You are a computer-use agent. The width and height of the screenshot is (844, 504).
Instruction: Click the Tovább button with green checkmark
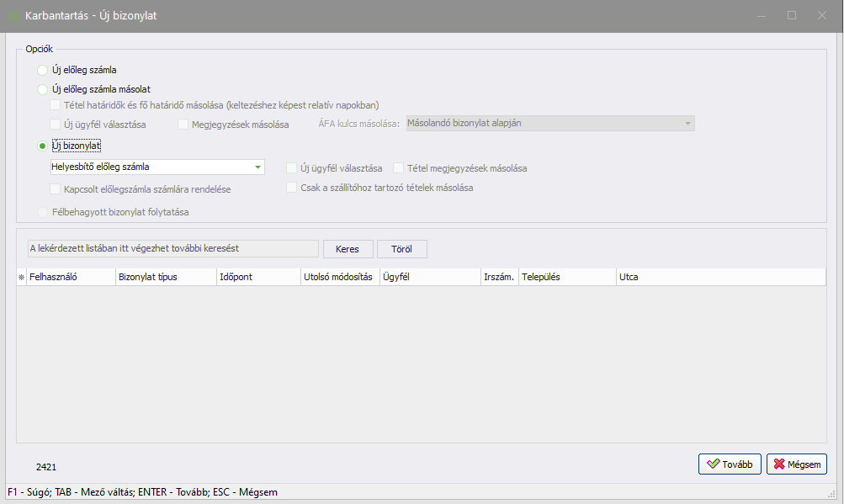[730, 464]
